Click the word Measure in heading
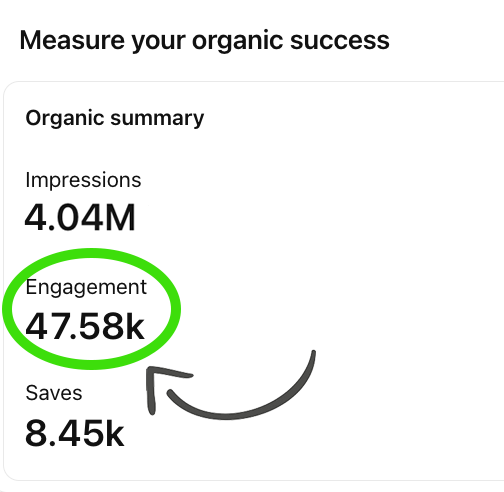 [73, 41]
